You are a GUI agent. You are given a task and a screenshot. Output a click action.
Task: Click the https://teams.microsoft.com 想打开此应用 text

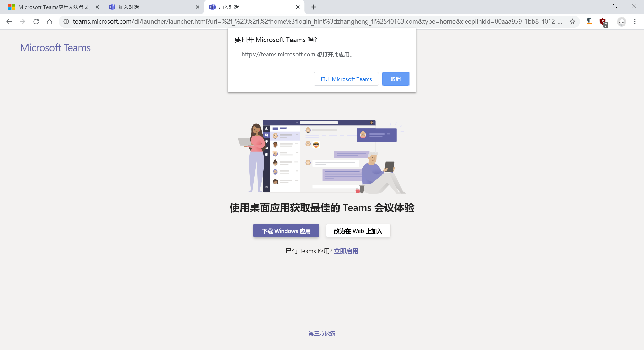[x=297, y=54]
